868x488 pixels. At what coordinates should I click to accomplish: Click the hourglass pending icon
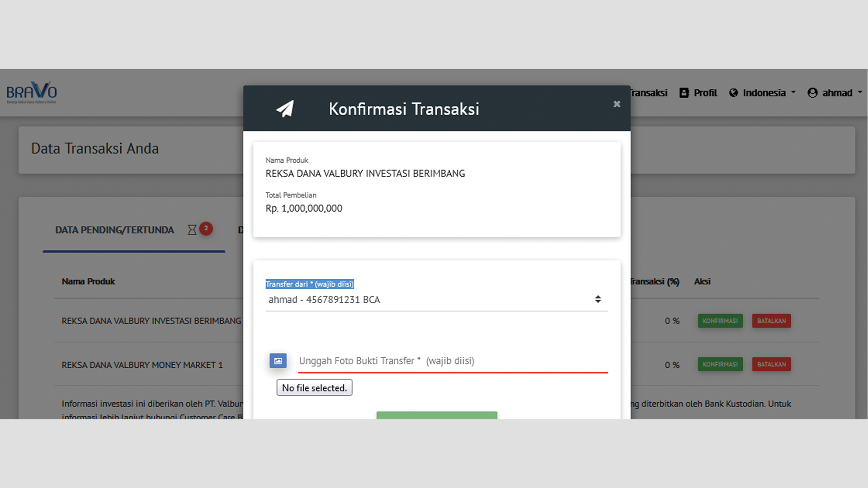click(192, 230)
